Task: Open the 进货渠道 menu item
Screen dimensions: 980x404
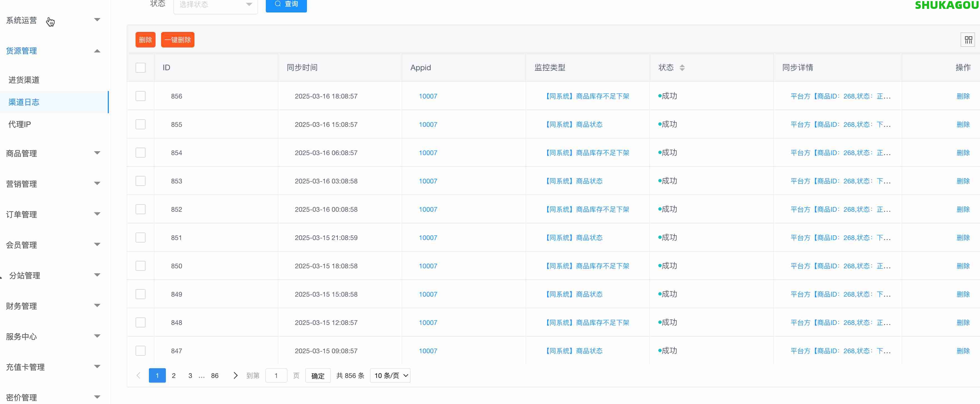Action: tap(24, 80)
